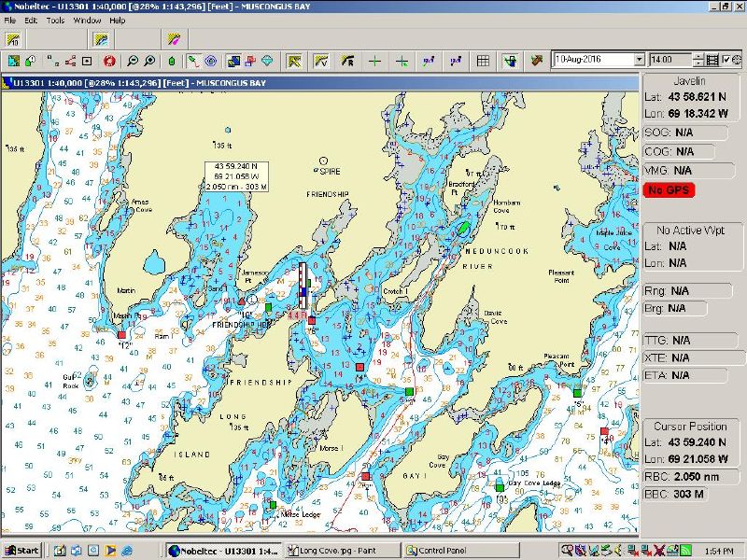Screen dimensions: 747x560
Task: Open the Window menu
Action: [x=87, y=20]
